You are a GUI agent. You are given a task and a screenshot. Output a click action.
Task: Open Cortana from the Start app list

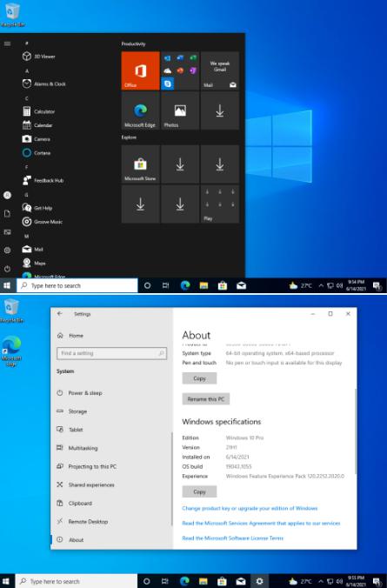pos(37,153)
